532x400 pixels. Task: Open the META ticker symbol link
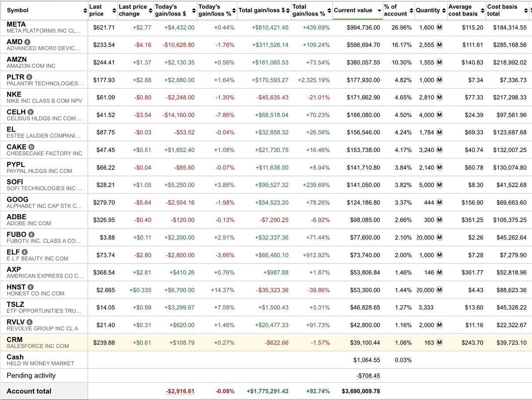[x=17, y=24]
